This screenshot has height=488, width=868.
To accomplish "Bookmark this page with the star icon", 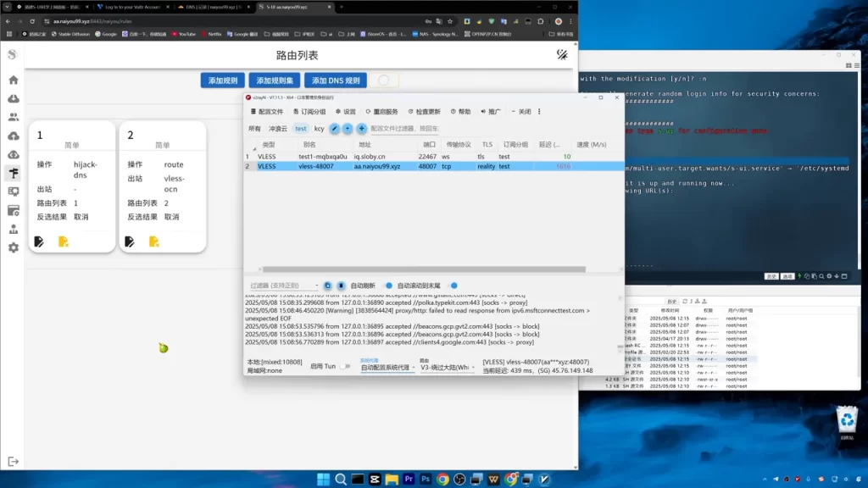I will point(450,21).
